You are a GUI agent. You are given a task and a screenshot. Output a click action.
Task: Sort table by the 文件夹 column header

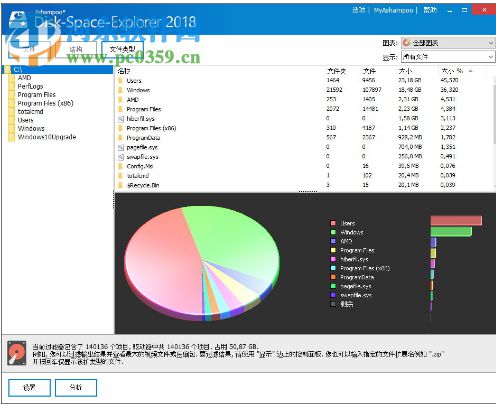coord(336,71)
